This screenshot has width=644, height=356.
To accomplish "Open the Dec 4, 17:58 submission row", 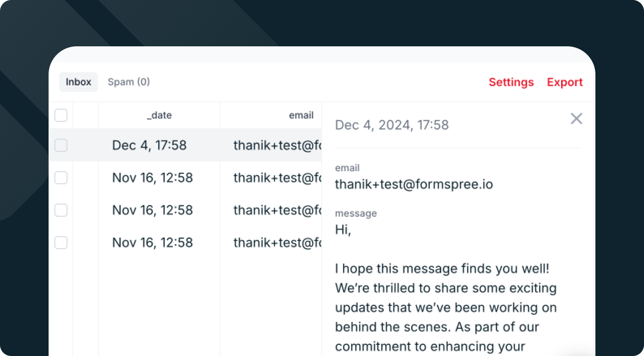I will coord(149,145).
